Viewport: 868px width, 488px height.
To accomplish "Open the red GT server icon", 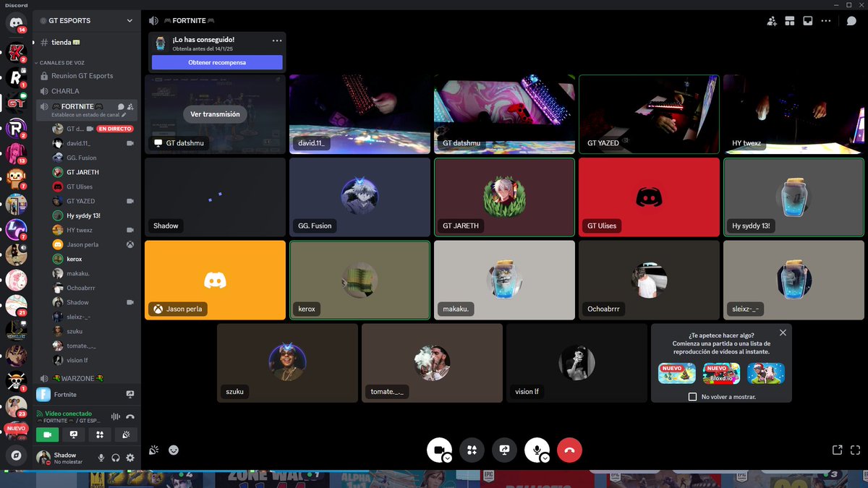I will (16, 103).
